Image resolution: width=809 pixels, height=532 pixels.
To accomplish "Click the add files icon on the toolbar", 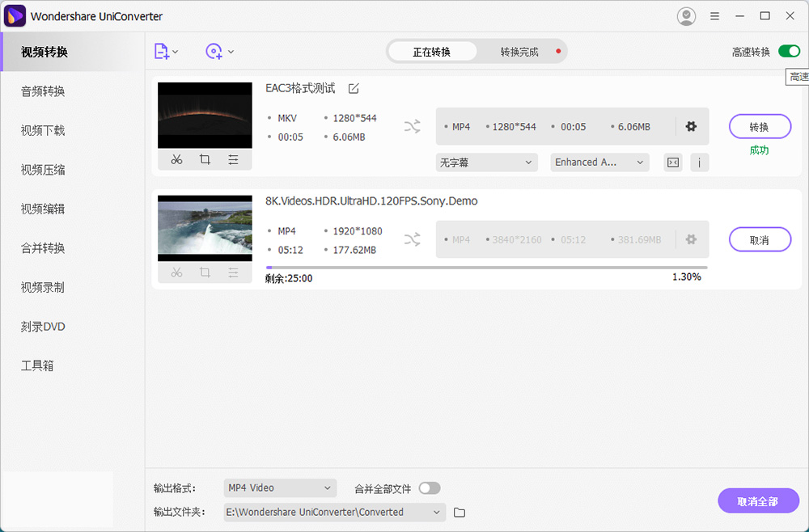I will pos(161,51).
